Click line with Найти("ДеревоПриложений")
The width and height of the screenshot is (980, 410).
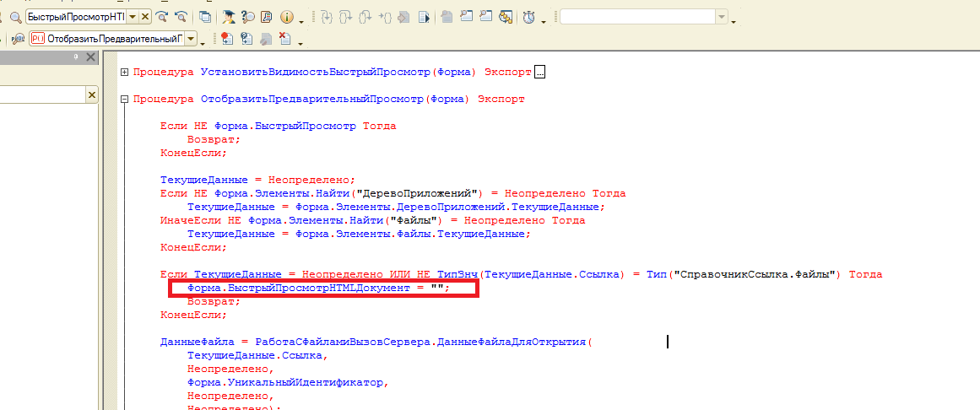coord(393,193)
